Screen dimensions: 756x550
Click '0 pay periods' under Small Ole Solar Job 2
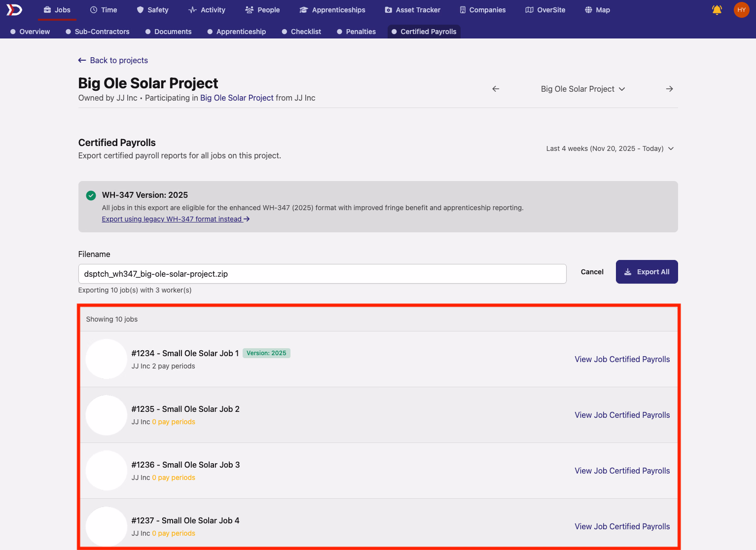point(174,422)
